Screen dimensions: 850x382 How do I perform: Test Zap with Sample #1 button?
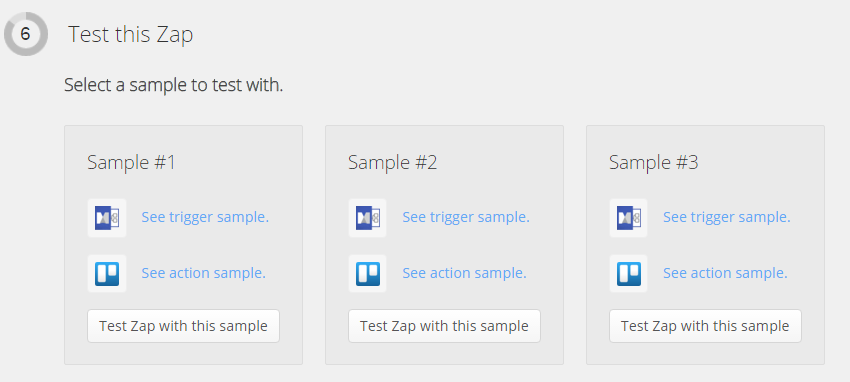point(183,326)
